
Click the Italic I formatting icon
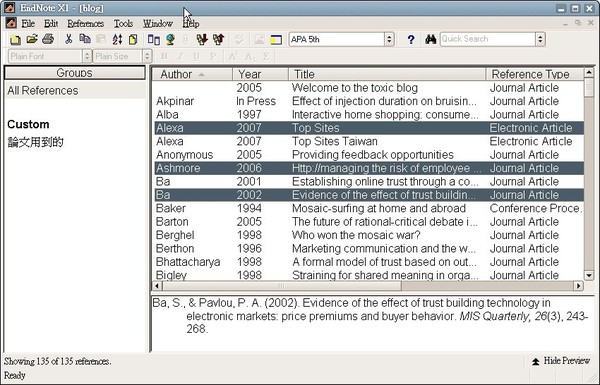pos(180,57)
